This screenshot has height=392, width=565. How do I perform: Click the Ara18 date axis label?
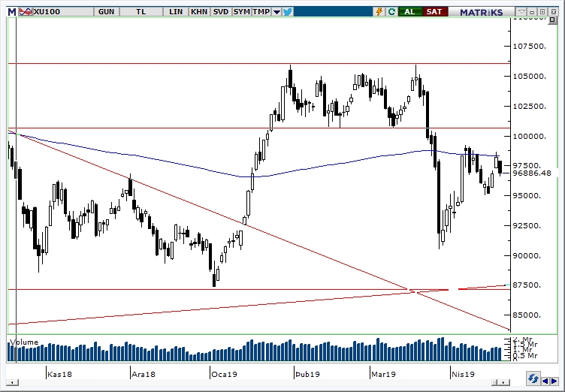(144, 374)
